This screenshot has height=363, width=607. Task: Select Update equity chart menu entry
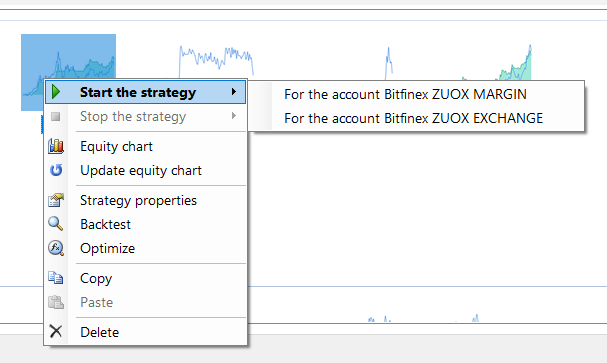pyautogui.click(x=141, y=171)
